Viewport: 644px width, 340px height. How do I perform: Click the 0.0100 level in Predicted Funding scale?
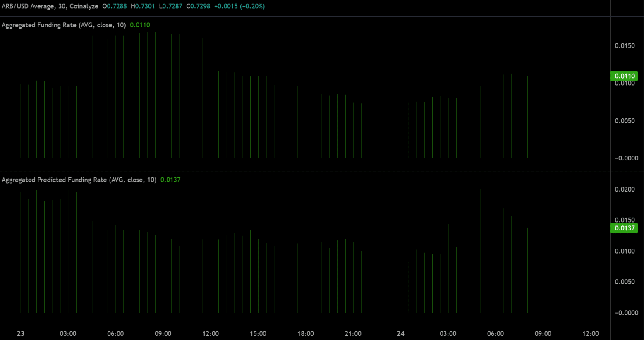(x=625, y=251)
